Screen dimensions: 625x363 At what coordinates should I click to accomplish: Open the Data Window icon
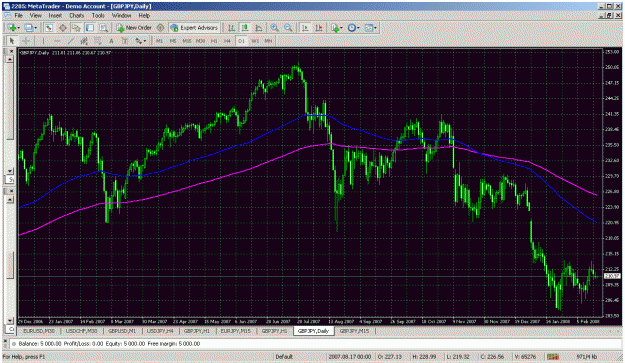63,27
